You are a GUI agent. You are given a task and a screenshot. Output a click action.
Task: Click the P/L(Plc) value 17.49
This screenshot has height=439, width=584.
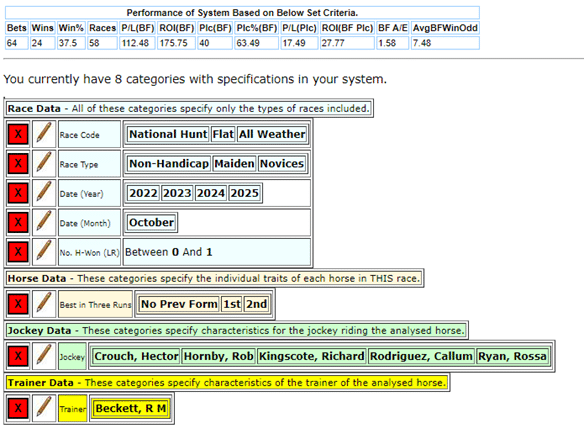click(293, 43)
